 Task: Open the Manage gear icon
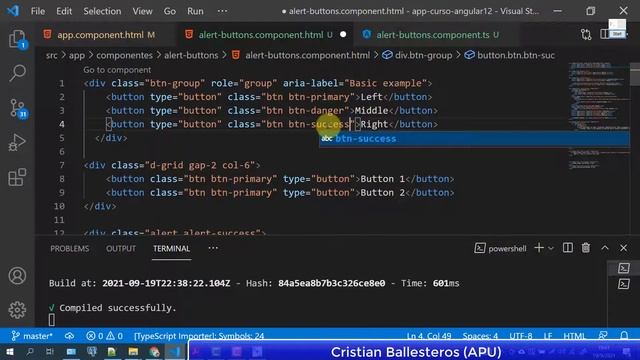pos(17,310)
